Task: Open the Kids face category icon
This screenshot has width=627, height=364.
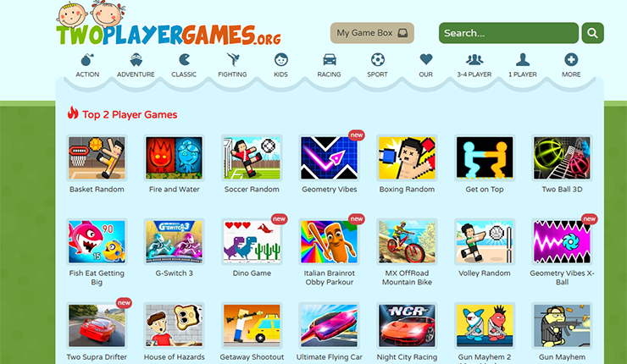Action: (x=280, y=60)
